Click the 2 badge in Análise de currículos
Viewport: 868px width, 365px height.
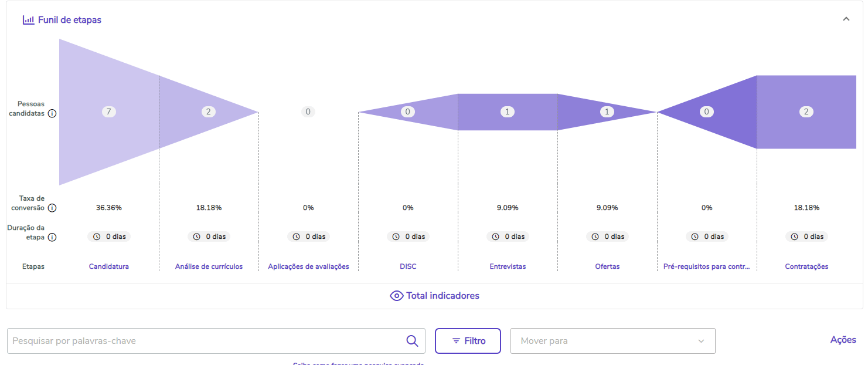(209, 111)
